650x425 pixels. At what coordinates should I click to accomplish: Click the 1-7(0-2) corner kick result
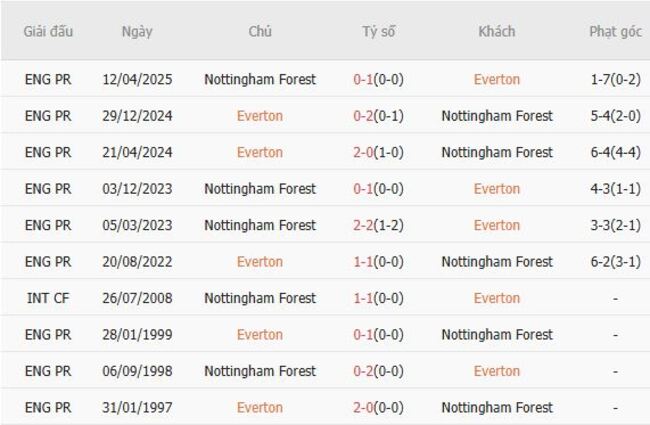click(x=615, y=79)
